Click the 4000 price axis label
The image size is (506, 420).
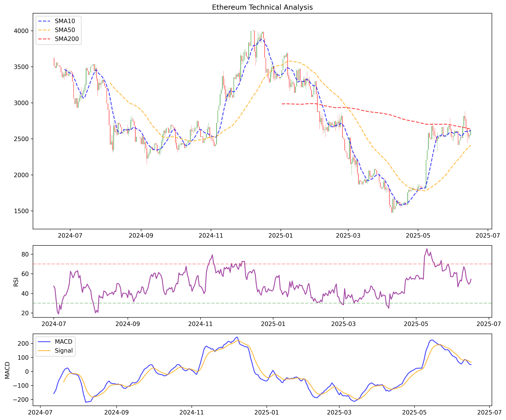21,31
